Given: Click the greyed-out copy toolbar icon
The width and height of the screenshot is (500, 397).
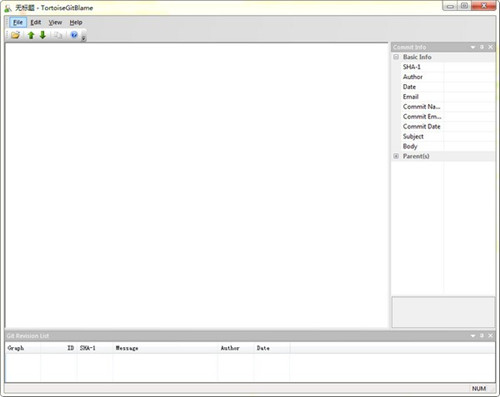Looking at the screenshot, I should coord(58,35).
